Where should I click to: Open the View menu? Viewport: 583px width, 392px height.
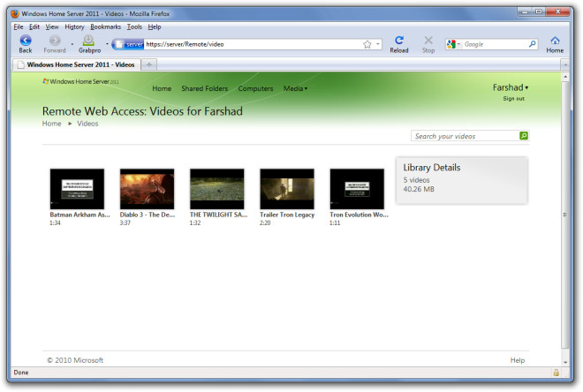tap(52, 26)
